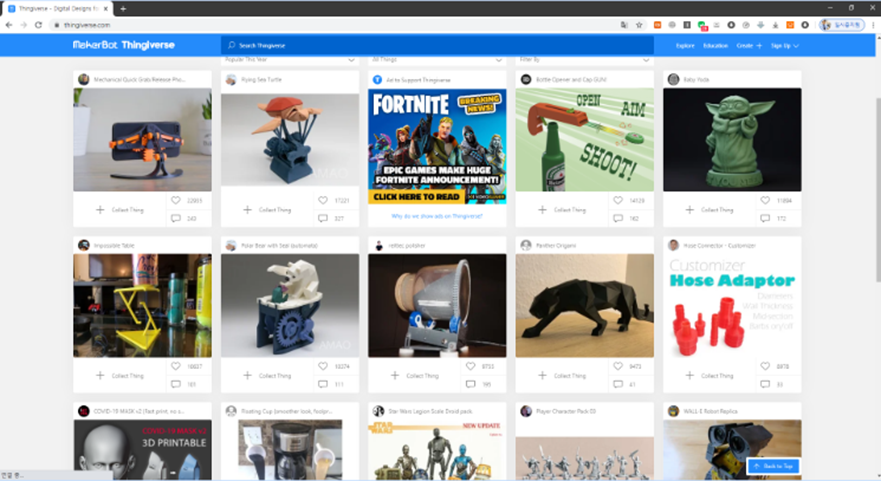
Task: Open comments on Polar Bear with Seal card
Action: pyautogui.click(x=323, y=384)
